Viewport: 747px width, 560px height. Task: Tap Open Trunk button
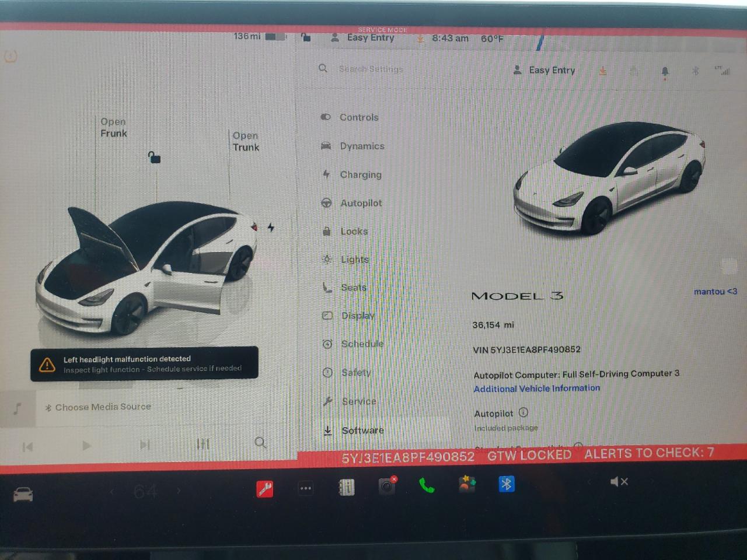click(246, 142)
